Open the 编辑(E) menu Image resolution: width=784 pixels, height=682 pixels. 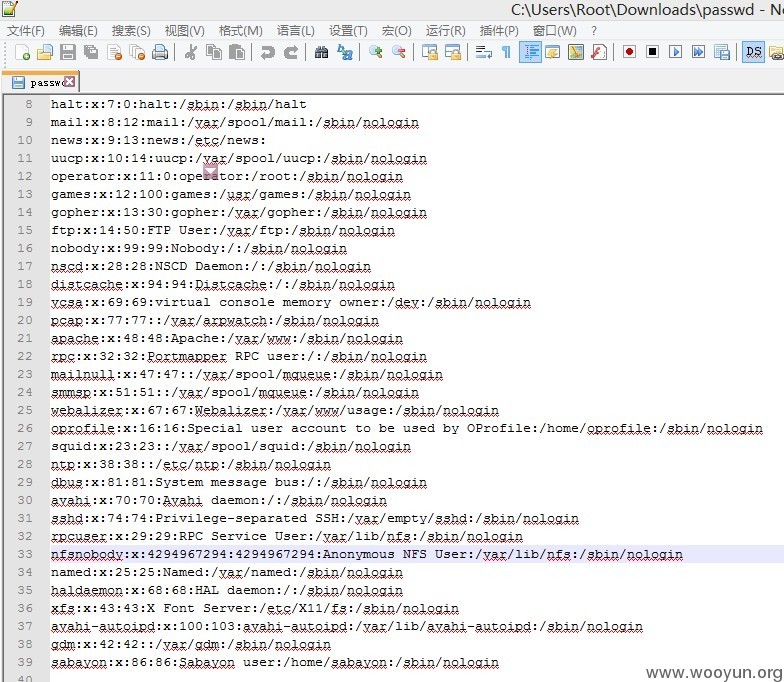(78, 31)
